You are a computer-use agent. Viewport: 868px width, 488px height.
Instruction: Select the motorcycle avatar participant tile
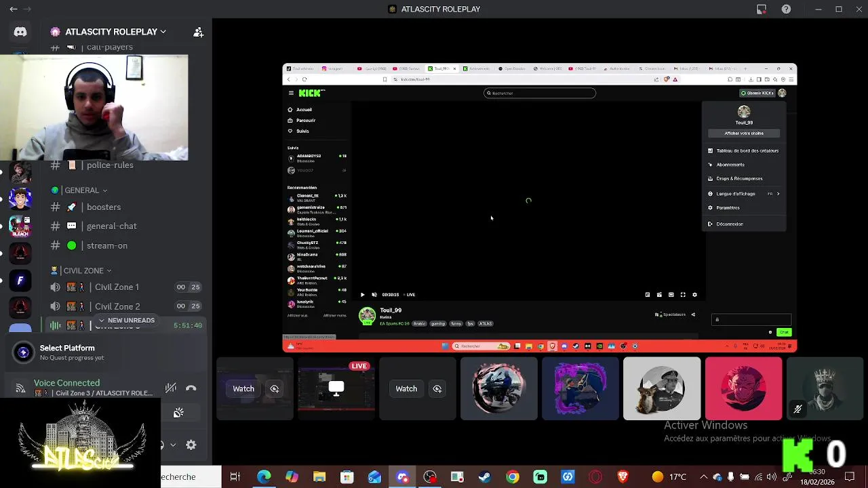coord(499,388)
